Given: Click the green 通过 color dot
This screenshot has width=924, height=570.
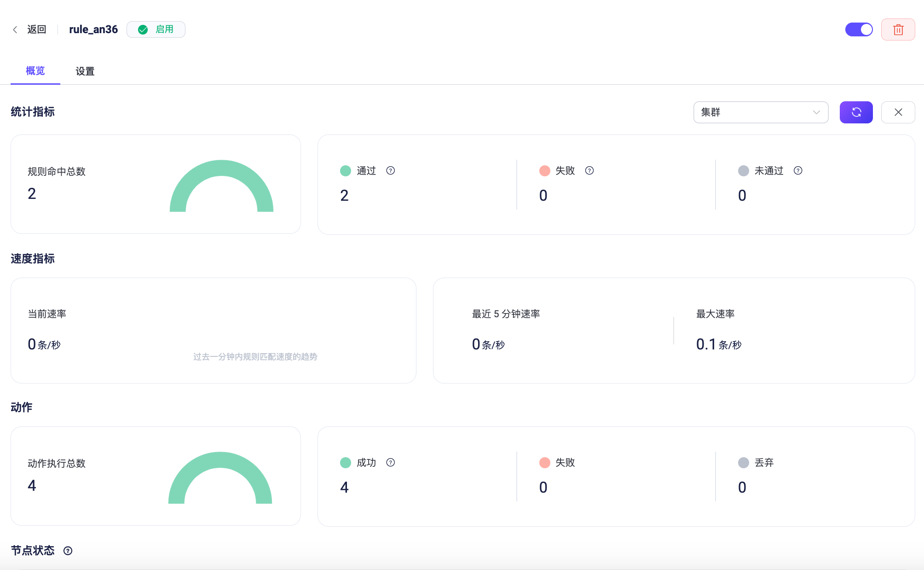Looking at the screenshot, I should pos(345,171).
